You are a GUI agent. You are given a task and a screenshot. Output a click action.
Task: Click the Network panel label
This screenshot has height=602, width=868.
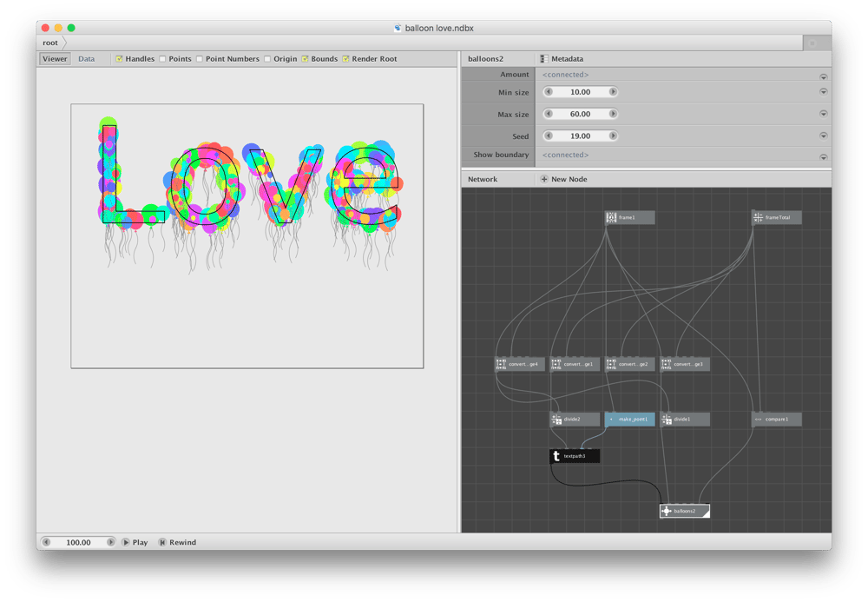(482, 179)
